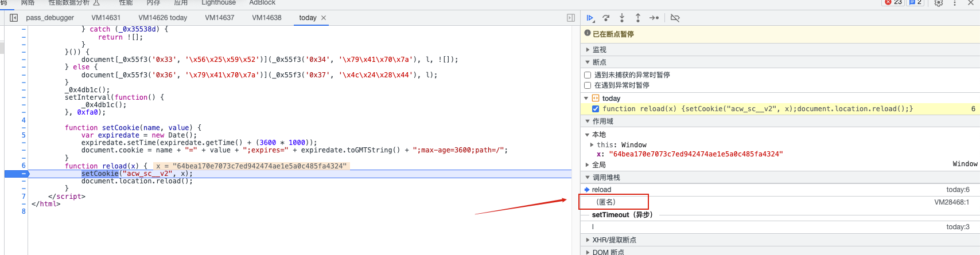Toggle the debugger sidebar icon beside tabs
Viewport: 980px width, 255px height.
[571, 18]
